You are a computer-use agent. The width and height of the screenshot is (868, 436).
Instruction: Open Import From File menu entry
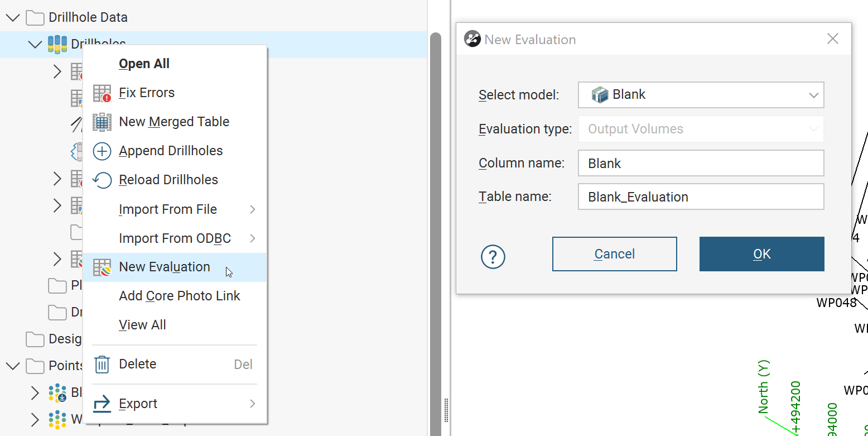pyautogui.click(x=175, y=209)
